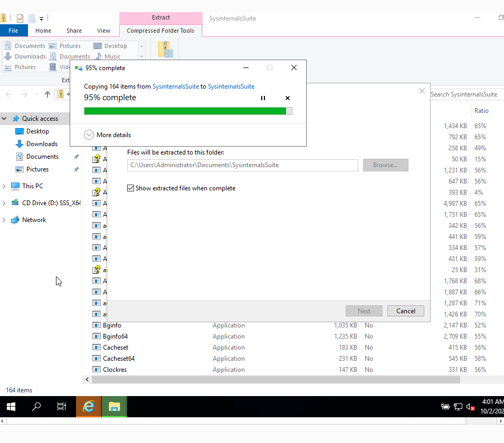Open the File tab
The height and width of the screenshot is (443, 504).
(13, 31)
